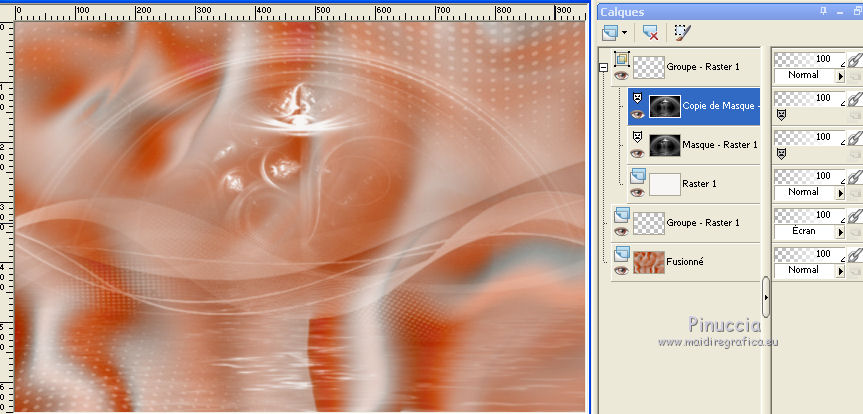This screenshot has height=414, width=863.
Task: Click the Masque - Raster 1 thumbnail
Action: [x=664, y=145]
